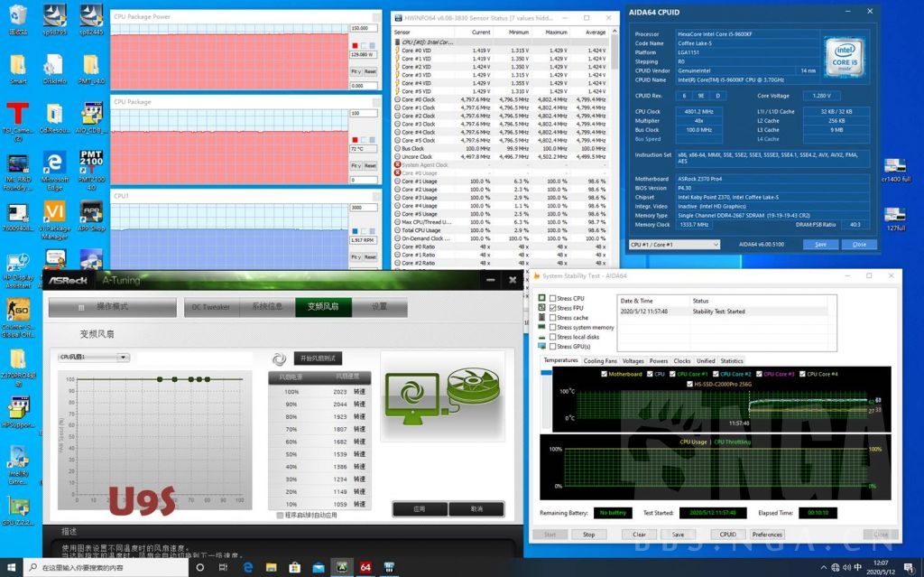Viewport: 924px width, 577px height.
Task: Click red color swatch in CPU Package Power
Action: (355, 45)
